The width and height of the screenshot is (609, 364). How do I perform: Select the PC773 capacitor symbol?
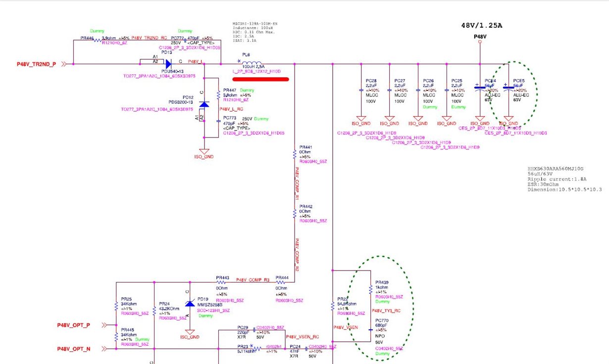tap(218, 120)
